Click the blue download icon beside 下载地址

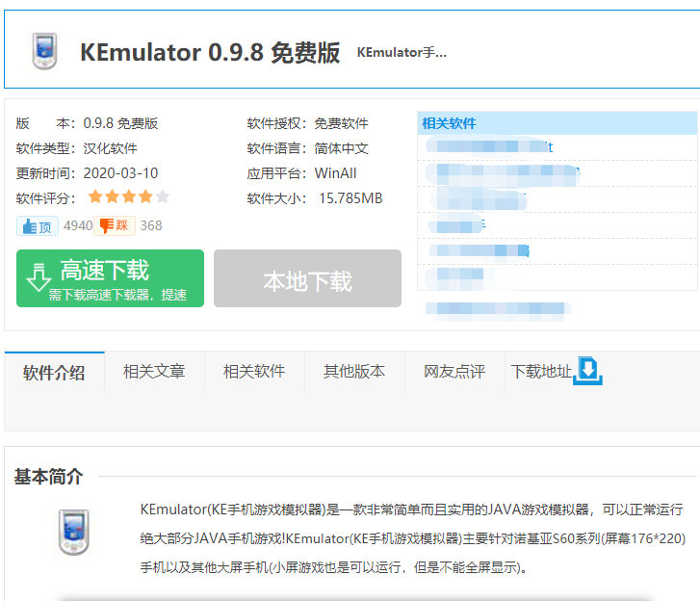(x=587, y=371)
